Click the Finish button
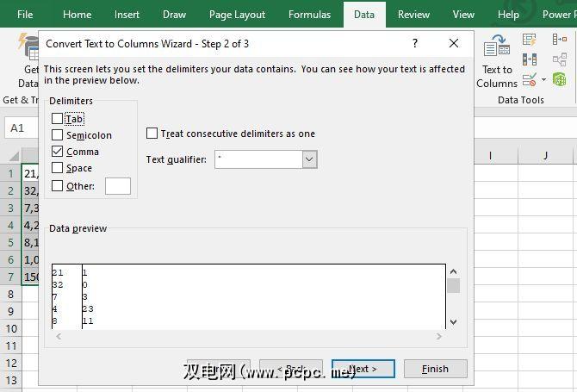Image resolution: width=577 pixels, height=392 pixels. (435, 369)
